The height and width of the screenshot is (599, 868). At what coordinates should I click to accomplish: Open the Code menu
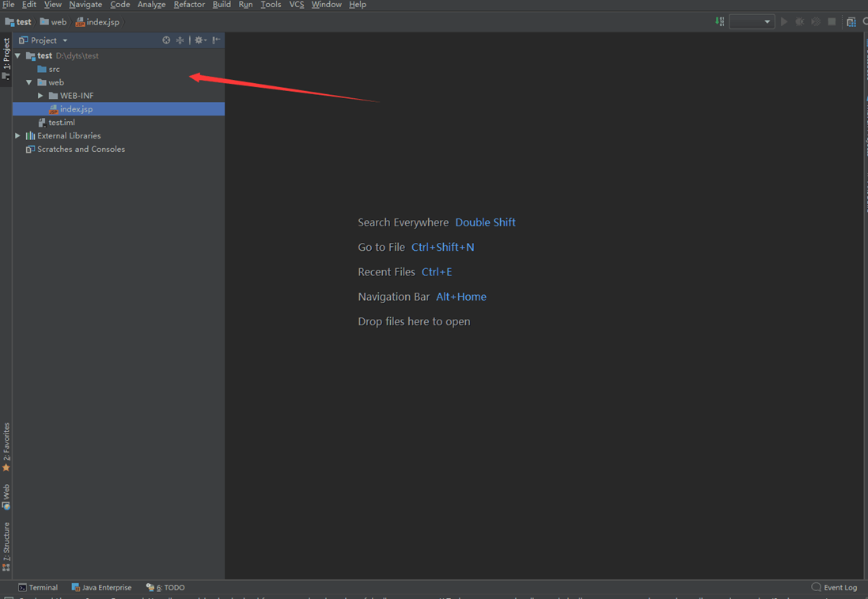120,5
